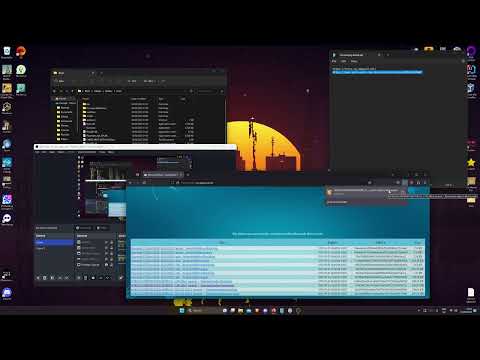
Task: Click Filters button above OBS Sources
Action: pyautogui.click(x=102, y=228)
